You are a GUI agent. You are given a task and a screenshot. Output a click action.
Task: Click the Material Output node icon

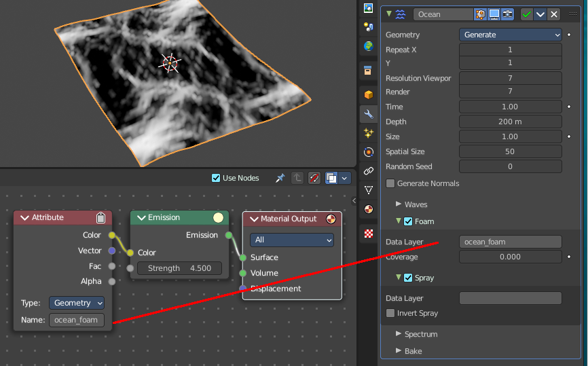[x=331, y=219]
